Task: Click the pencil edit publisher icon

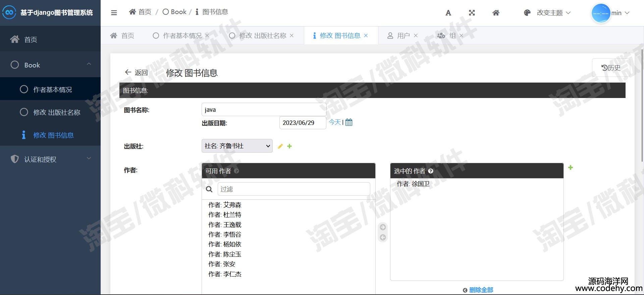Action: click(280, 146)
